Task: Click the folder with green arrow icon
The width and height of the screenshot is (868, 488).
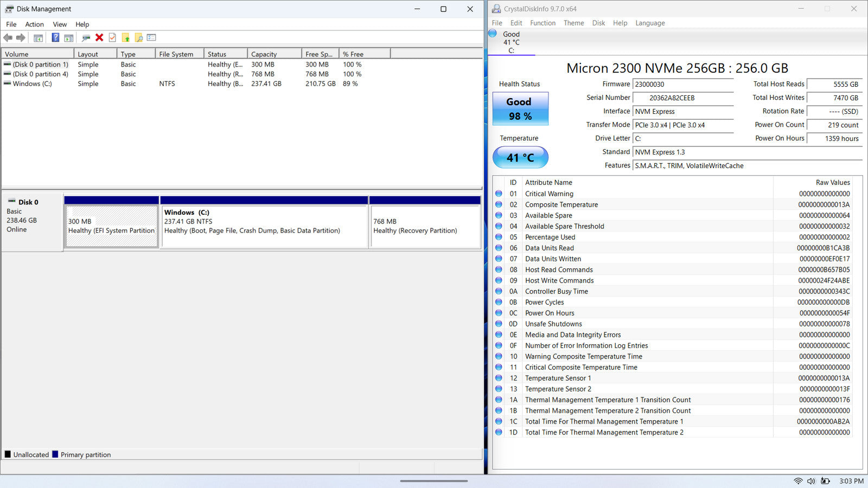Action: 126,37
